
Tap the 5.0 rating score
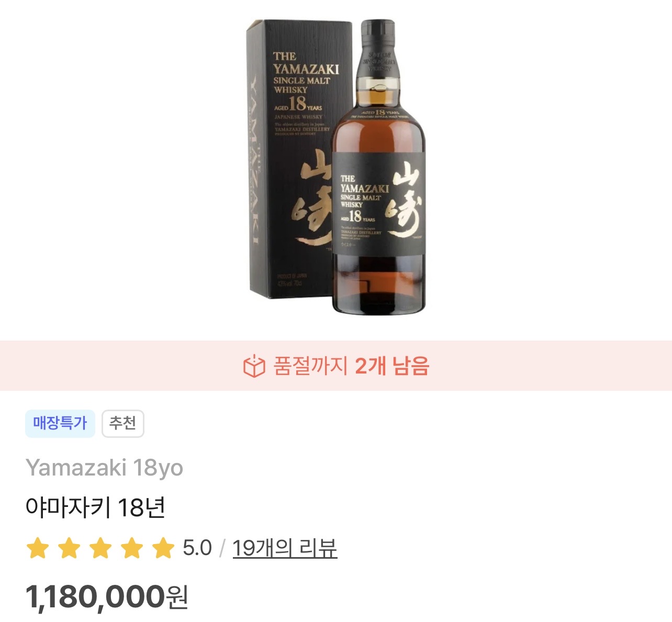pos(197,548)
